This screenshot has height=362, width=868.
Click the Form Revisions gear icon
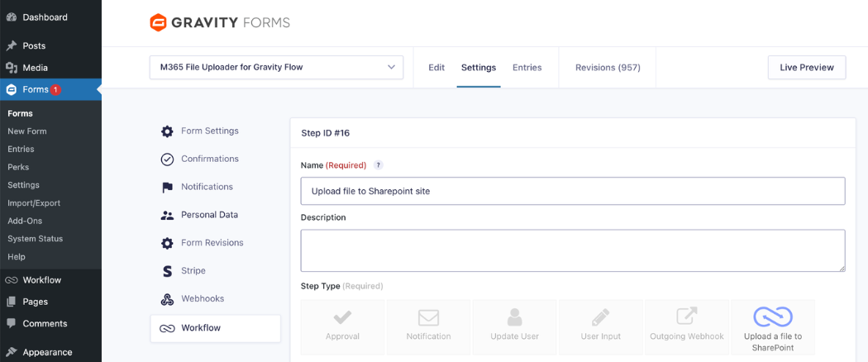coord(167,243)
